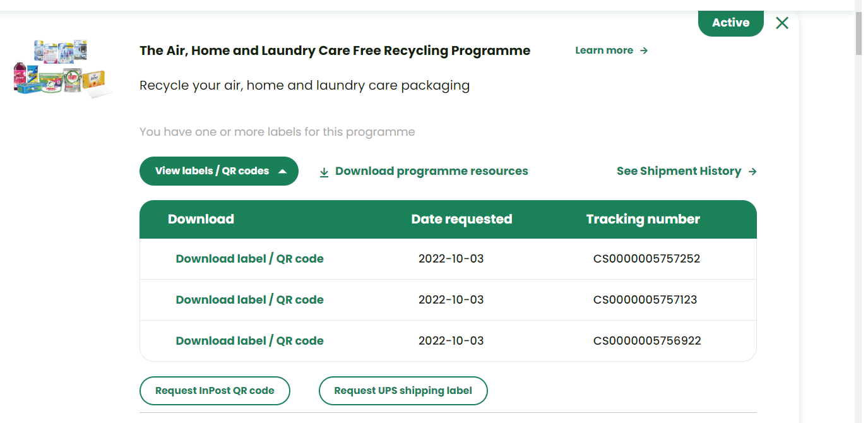Click the View labels / QR codes button
868x423 pixels.
pos(212,171)
